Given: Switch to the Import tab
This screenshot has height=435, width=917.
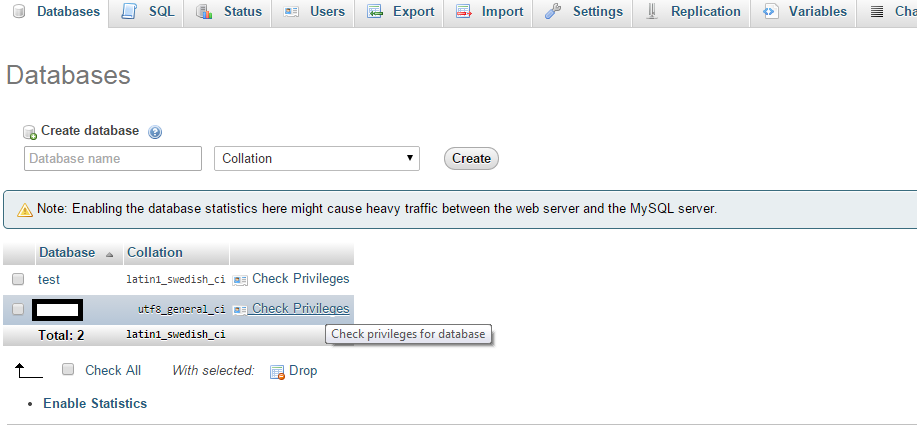Looking at the screenshot, I should tap(488, 12).
